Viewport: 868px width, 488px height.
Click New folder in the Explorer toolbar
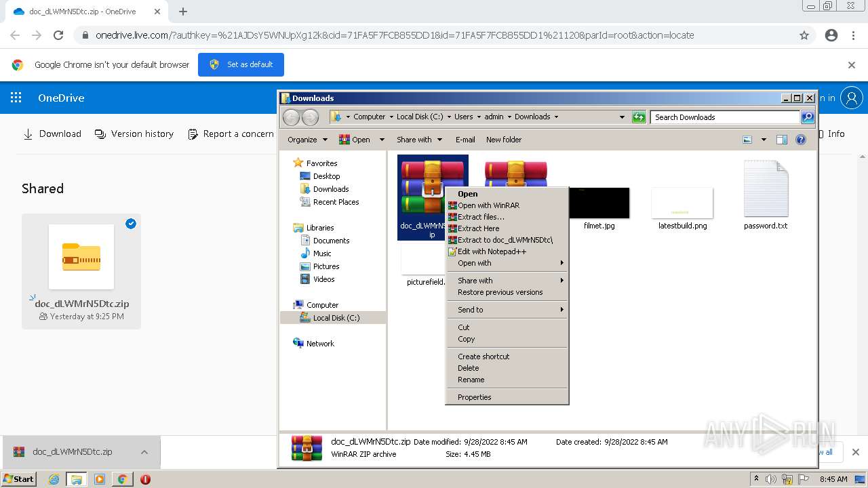(x=504, y=140)
